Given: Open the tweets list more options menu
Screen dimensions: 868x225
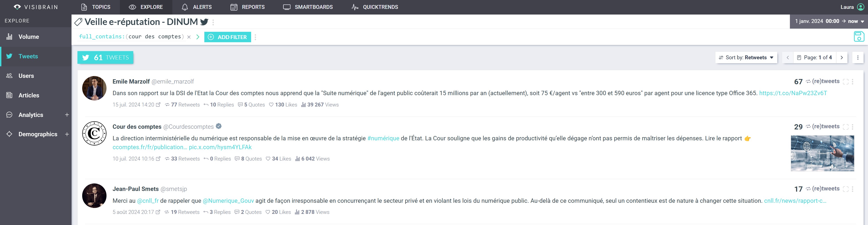Looking at the screenshot, I should click(x=858, y=58).
